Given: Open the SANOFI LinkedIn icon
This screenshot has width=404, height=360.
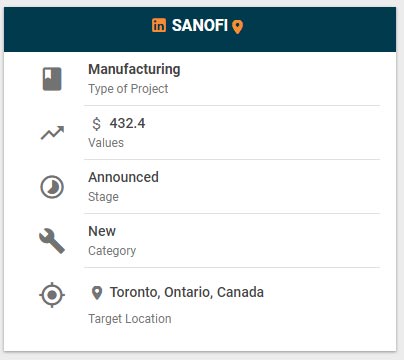Looking at the screenshot, I should pos(159,25).
